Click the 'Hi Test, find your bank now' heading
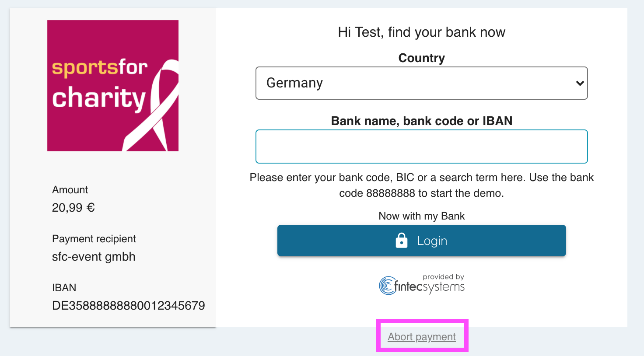The image size is (644, 356). coord(421,32)
